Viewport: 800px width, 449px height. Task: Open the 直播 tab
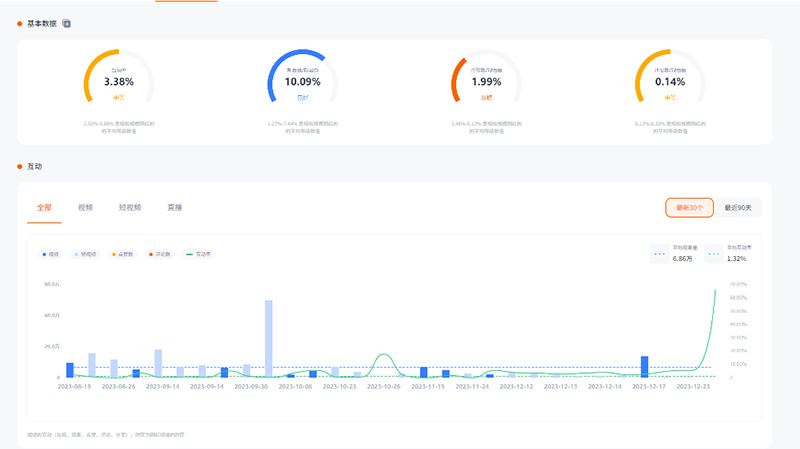click(175, 208)
